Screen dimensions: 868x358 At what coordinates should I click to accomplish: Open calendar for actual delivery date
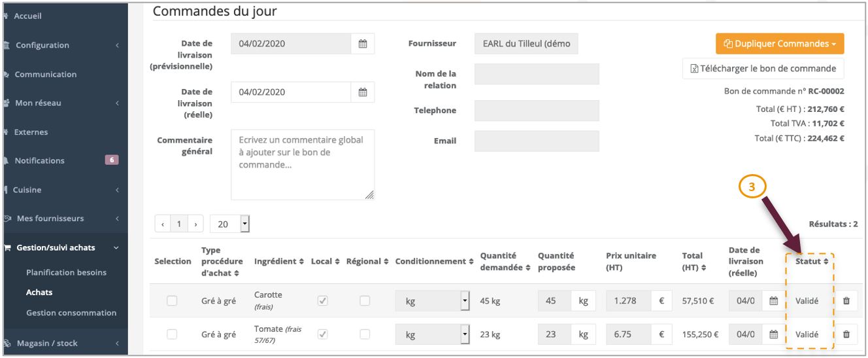[363, 92]
